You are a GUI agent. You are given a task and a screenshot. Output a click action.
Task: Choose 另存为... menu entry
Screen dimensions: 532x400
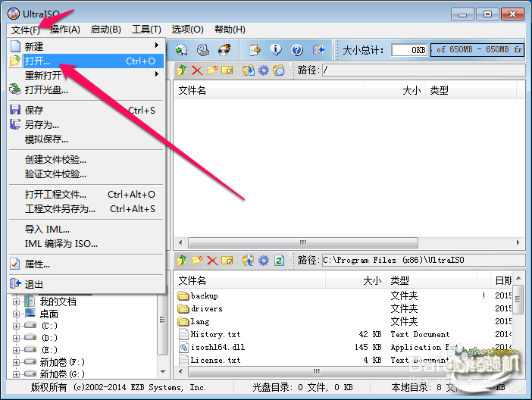tap(42, 124)
